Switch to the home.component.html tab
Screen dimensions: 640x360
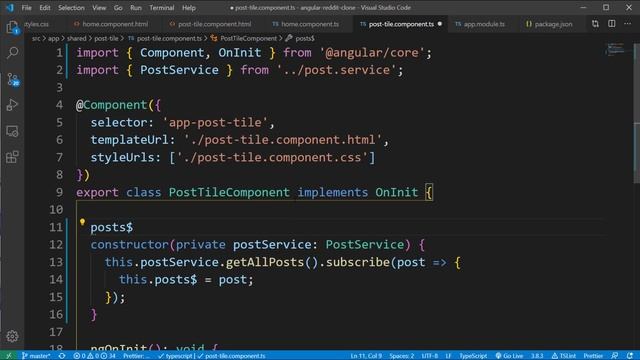tap(115, 24)
